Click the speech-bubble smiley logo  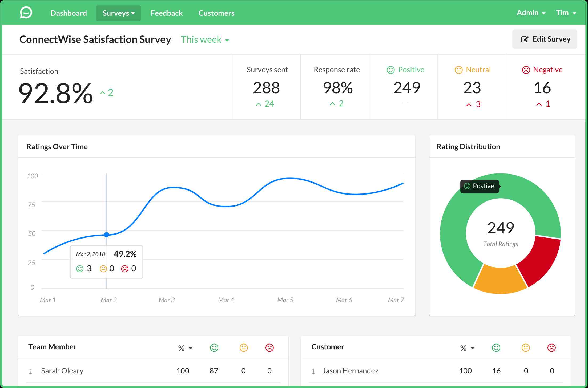pyautogui.click(x=26, y=13)
